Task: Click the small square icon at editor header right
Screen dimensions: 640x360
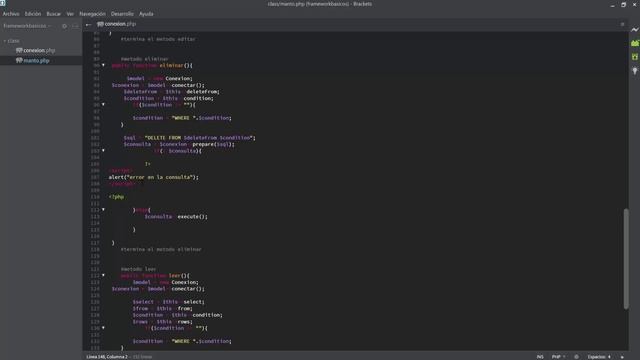Action: 622,24
